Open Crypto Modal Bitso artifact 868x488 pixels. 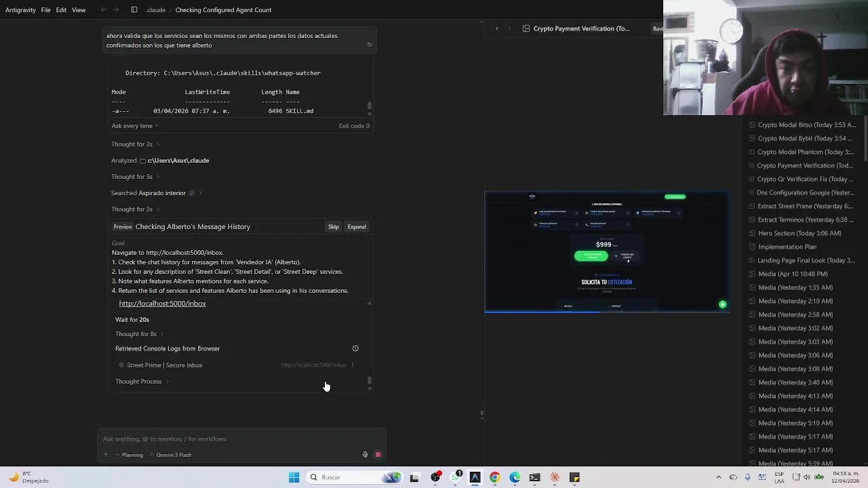coord(802,125)
